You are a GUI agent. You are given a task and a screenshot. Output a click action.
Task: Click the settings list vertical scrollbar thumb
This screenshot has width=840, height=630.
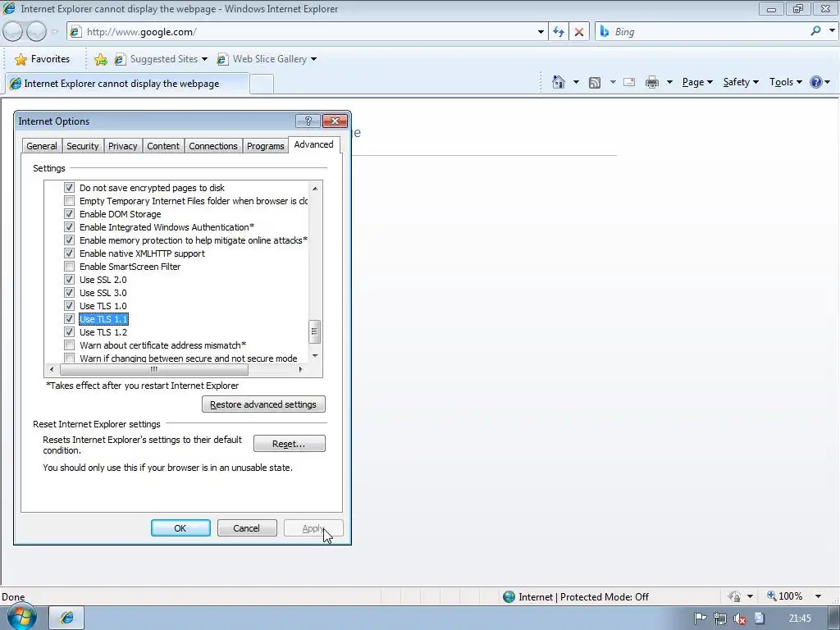(x=314, y=331)
